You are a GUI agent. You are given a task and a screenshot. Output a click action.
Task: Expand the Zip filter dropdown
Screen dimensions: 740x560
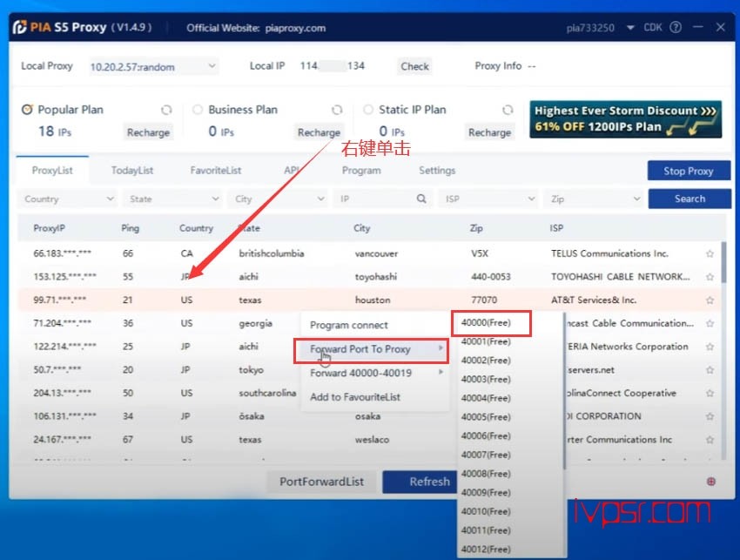636,199
